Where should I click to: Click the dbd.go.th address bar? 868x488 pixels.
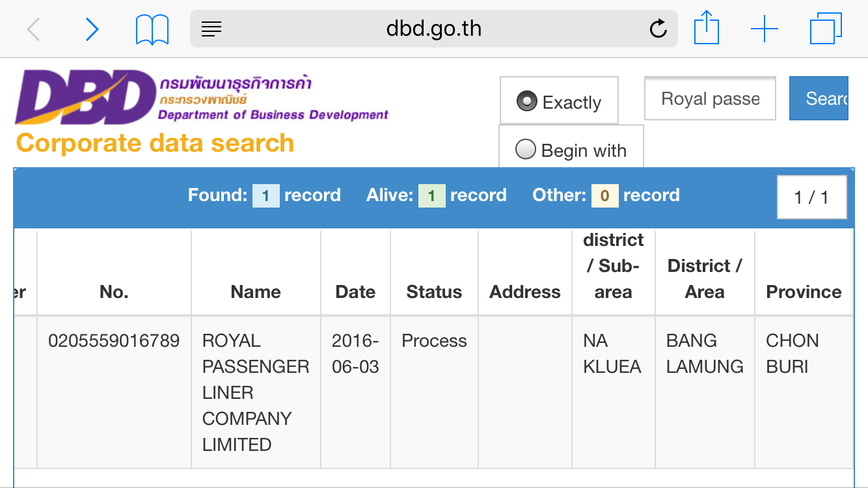434,29
